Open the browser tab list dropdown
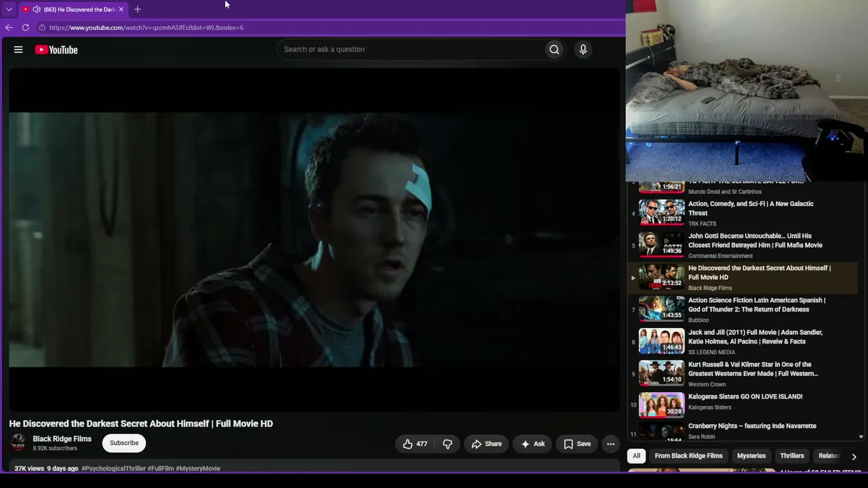 [9, 9]
